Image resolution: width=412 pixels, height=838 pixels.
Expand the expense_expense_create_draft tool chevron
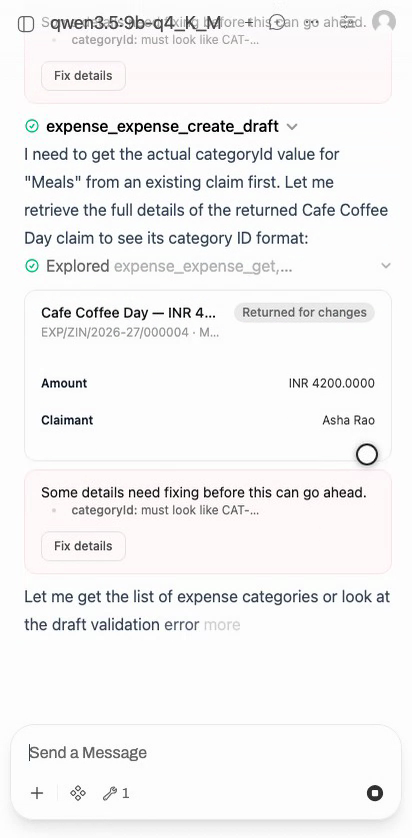(x=292, y=127)
